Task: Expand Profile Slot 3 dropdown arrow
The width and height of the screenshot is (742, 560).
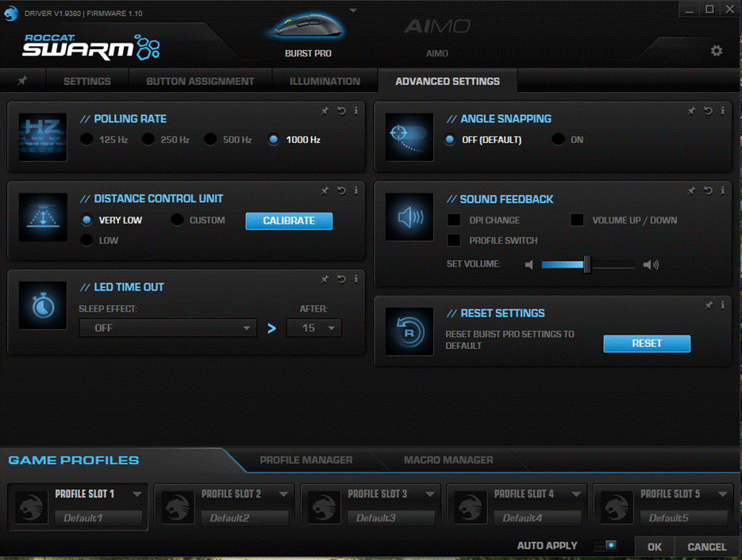Action: (429, 494)
